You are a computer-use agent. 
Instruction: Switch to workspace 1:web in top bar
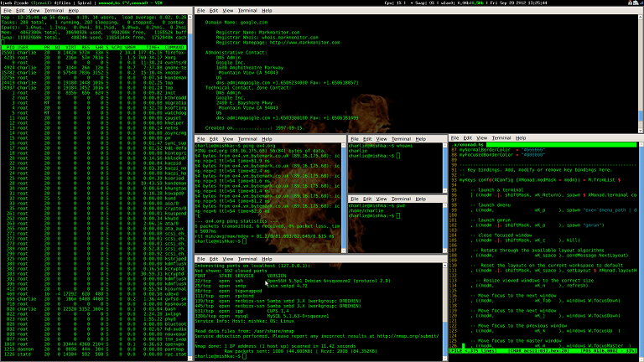[x=7, y=3]
